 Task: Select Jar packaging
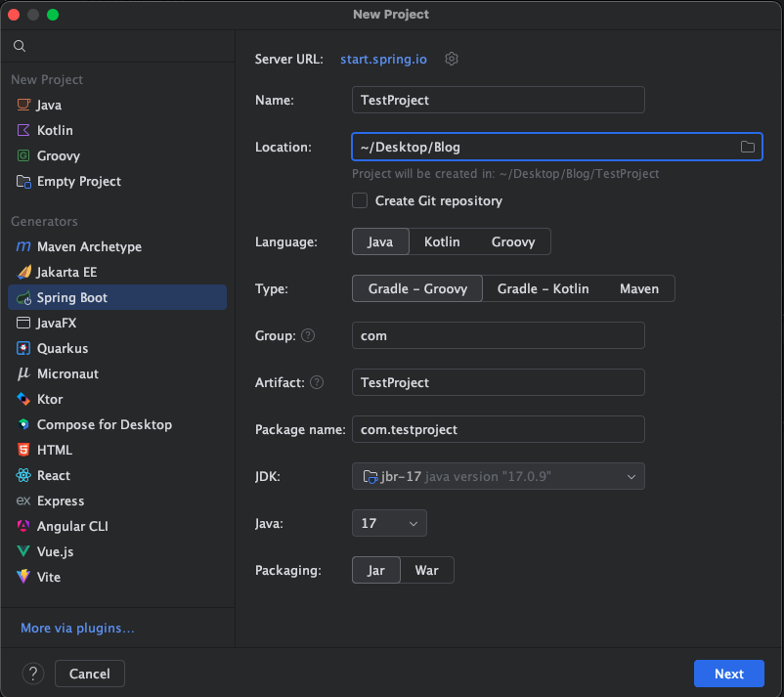tap(376, 571)
